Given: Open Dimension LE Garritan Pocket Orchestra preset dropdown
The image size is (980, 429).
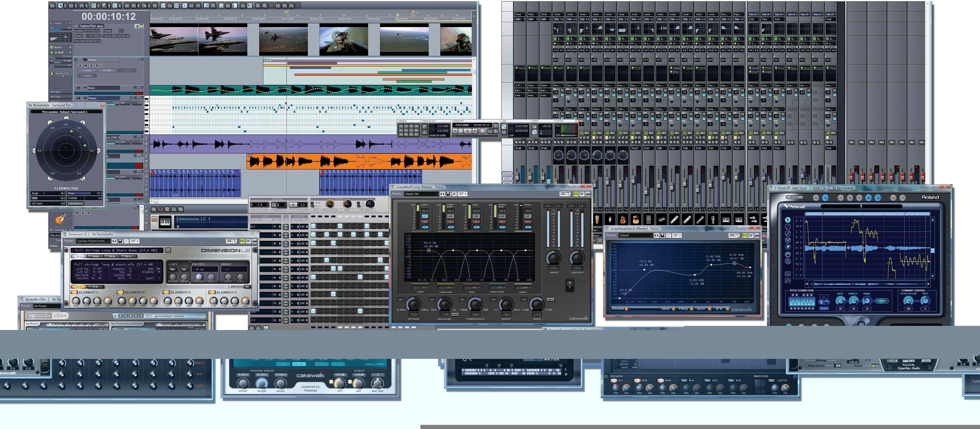Looking at the screenshot, I should pyautogui.click(x=93, y=241).
